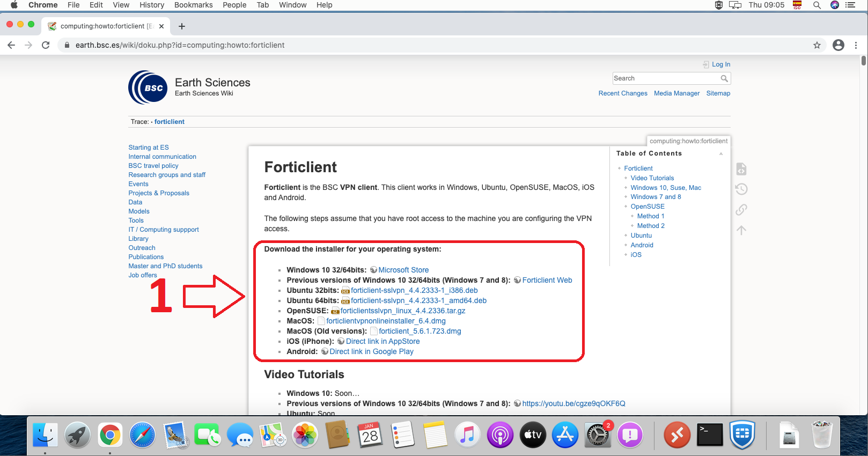Collapse the Table of Contents panel
Image resolution: width=868 pixels, height=456 pixels.
(x=721, y=154)
